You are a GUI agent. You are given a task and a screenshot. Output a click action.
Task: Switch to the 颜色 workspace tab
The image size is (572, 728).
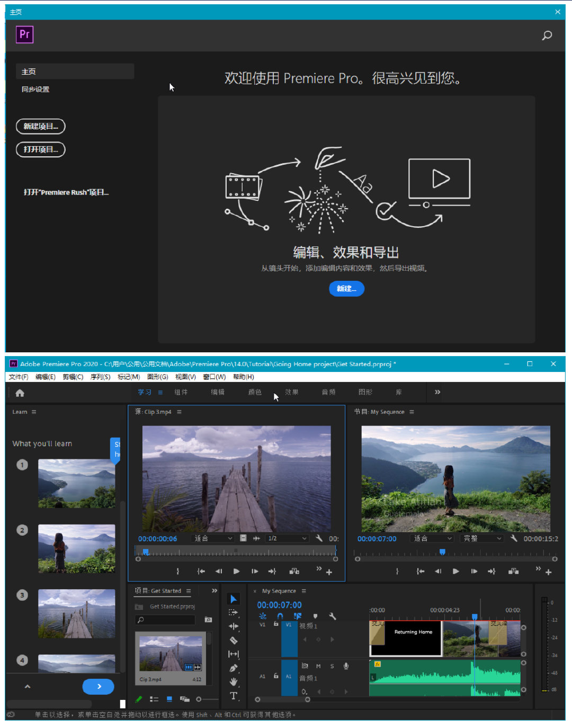tap(255, 392)
